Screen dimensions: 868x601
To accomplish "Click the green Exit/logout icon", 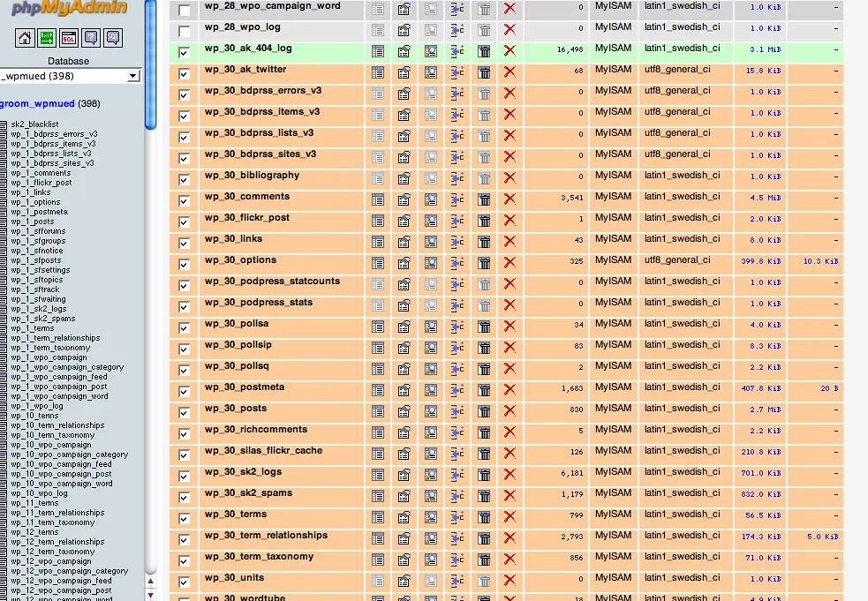I will (47, 38).
